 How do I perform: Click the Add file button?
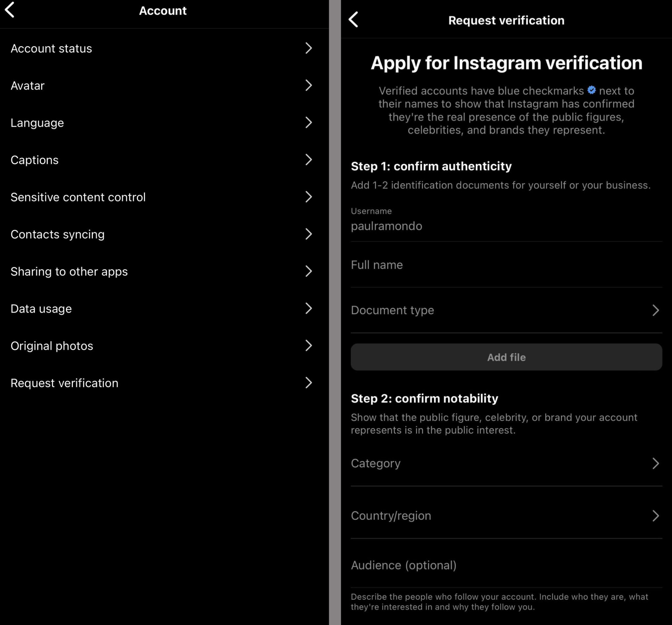(506, 357)
